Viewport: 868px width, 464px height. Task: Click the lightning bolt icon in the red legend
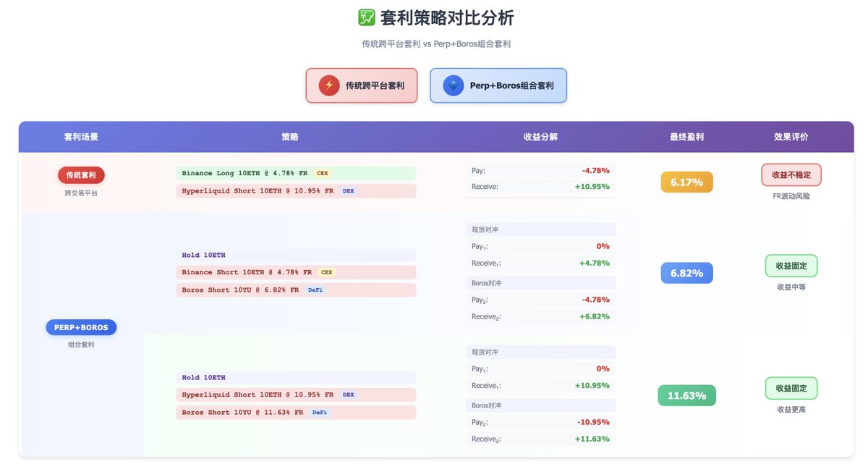tap(329, 85)
